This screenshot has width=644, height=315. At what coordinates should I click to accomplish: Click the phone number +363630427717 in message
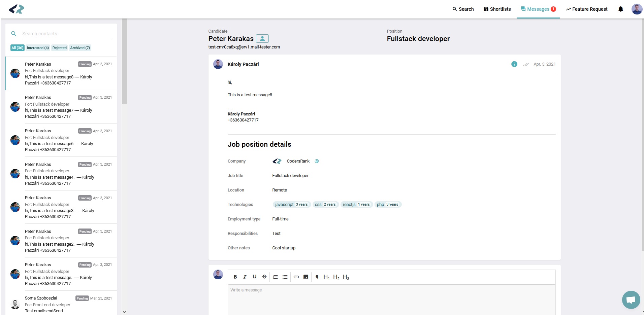[x=243, y=120]
